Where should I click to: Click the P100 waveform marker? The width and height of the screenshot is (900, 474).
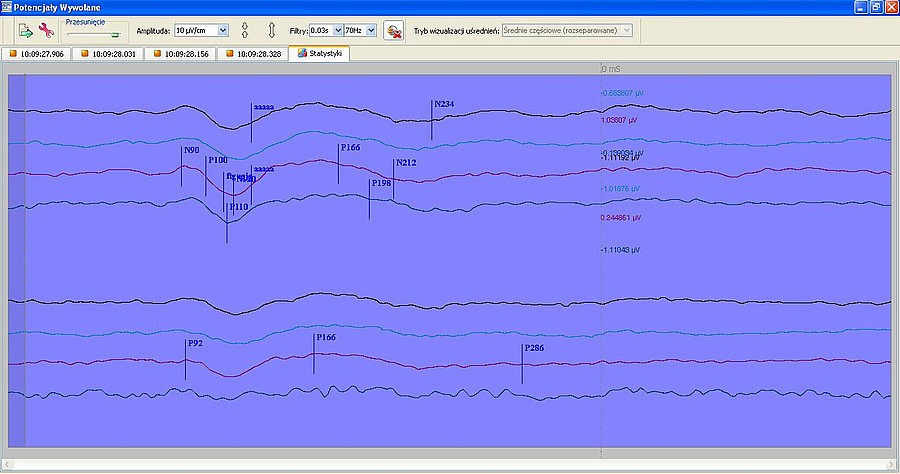(218, 160)
